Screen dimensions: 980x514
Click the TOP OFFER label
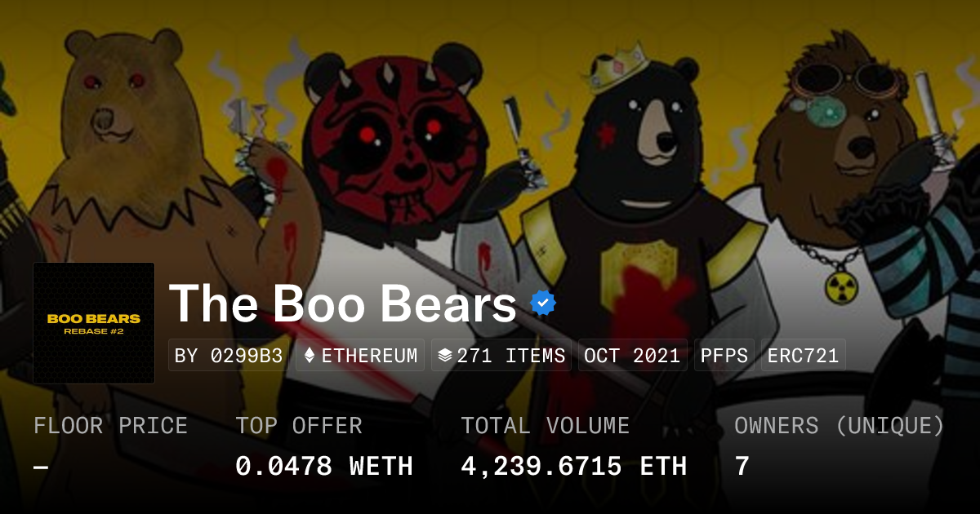point(299,426)
